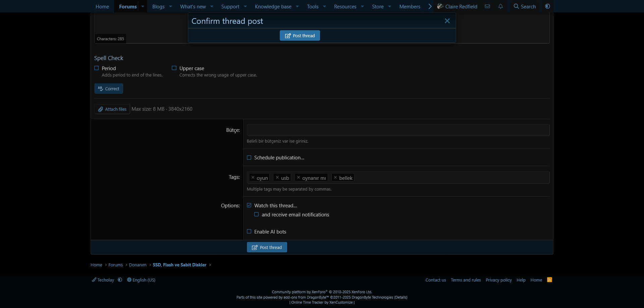This screenshot has height=308, width=644.
Task: Open Donanım breadcrumb link
Action: (138, 265)
